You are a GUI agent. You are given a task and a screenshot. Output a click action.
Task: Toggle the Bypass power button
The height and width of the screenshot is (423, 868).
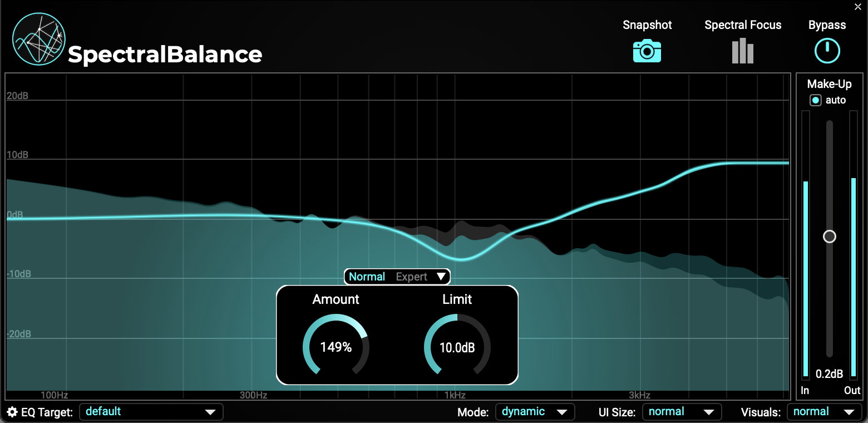pos(827,51)
